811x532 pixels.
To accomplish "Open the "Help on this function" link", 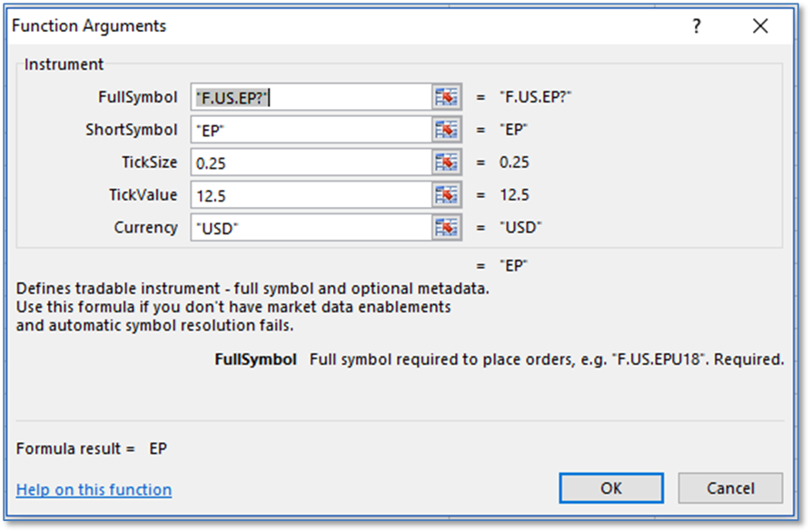I will [x=94, y=489].
